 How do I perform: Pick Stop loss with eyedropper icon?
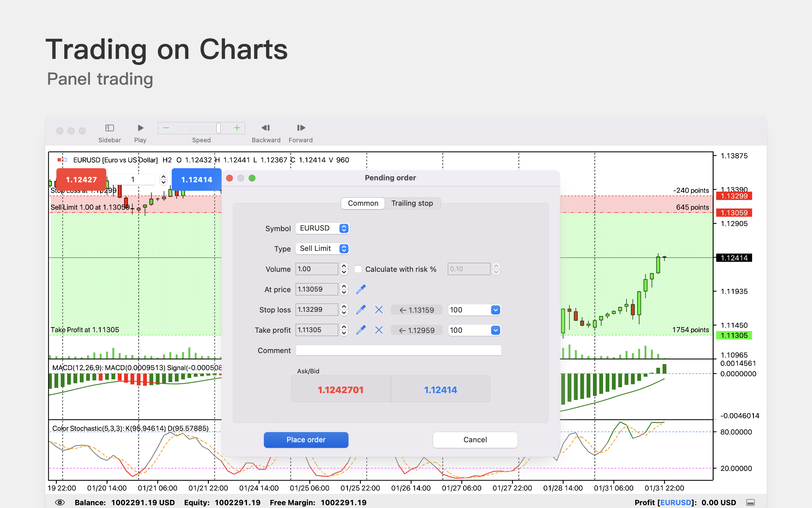[x=361, y=310]
